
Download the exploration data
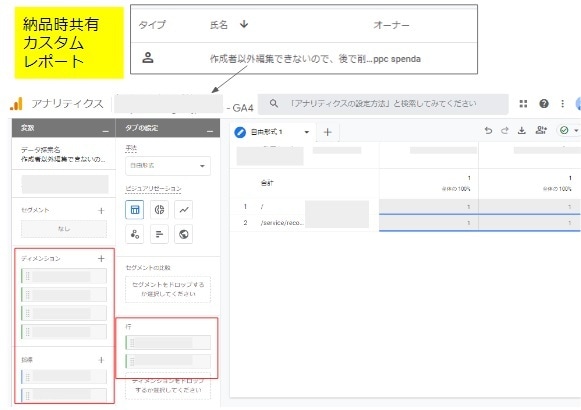(522, 130)
